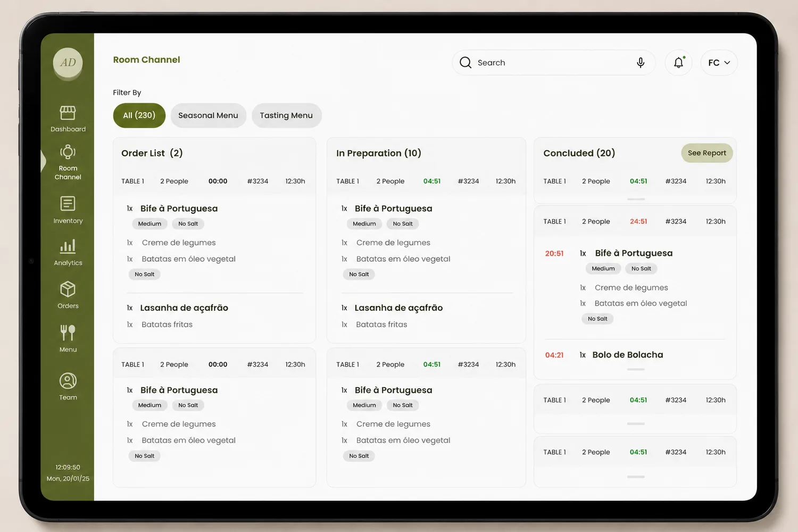Open the Inventory list icon
Viewport: 798px width, 532px height.
tap(68, 204)
